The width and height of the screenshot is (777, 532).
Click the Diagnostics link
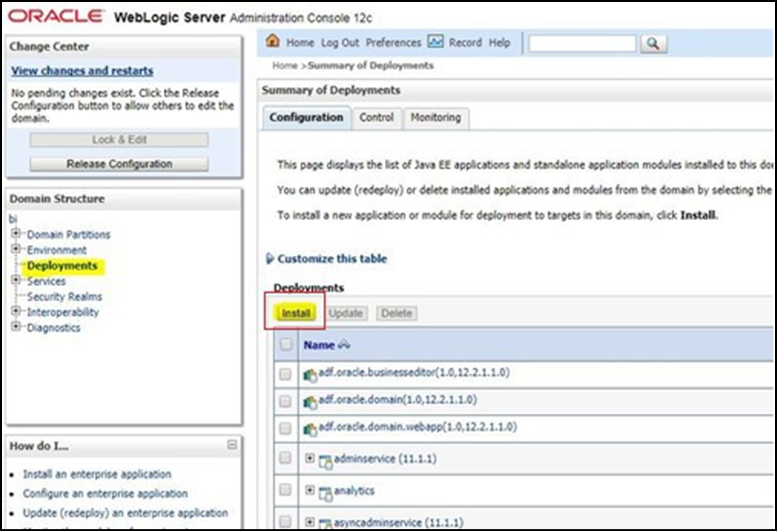tap(54, 328)
